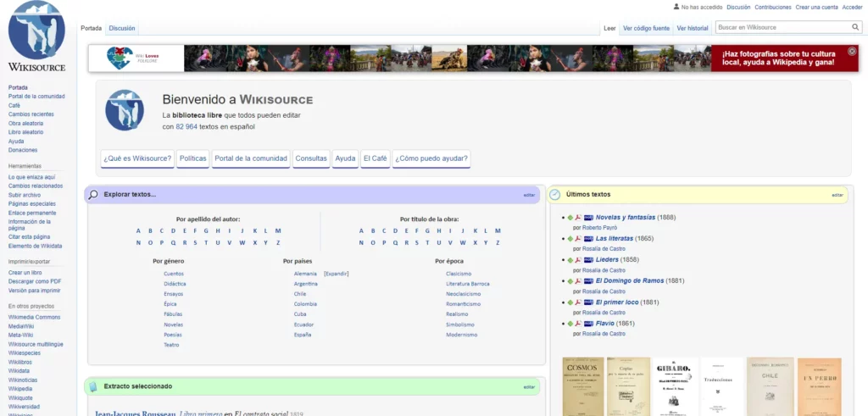
Task: Select the 'Leer' tab
Action: 609,28
